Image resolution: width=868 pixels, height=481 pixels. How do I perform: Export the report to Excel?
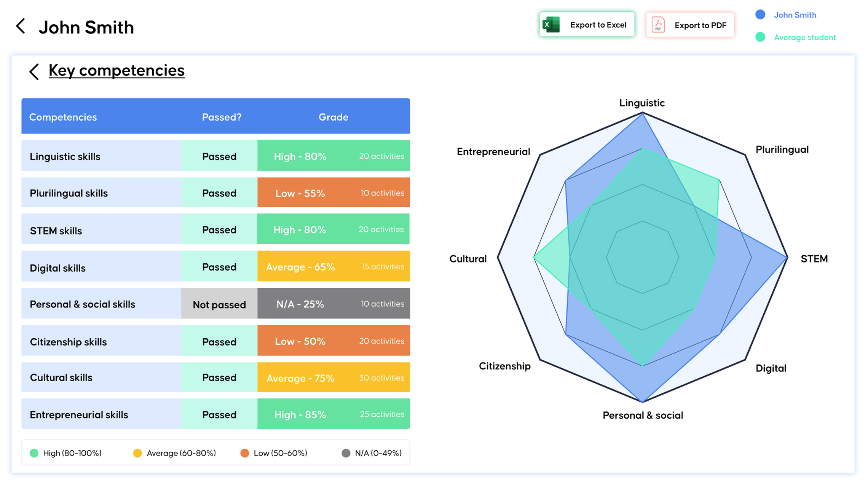[587, 25]
